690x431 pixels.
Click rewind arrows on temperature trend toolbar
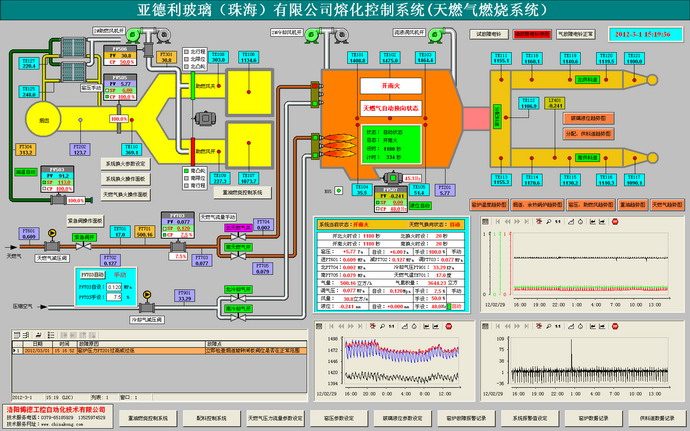pos(341,326)
